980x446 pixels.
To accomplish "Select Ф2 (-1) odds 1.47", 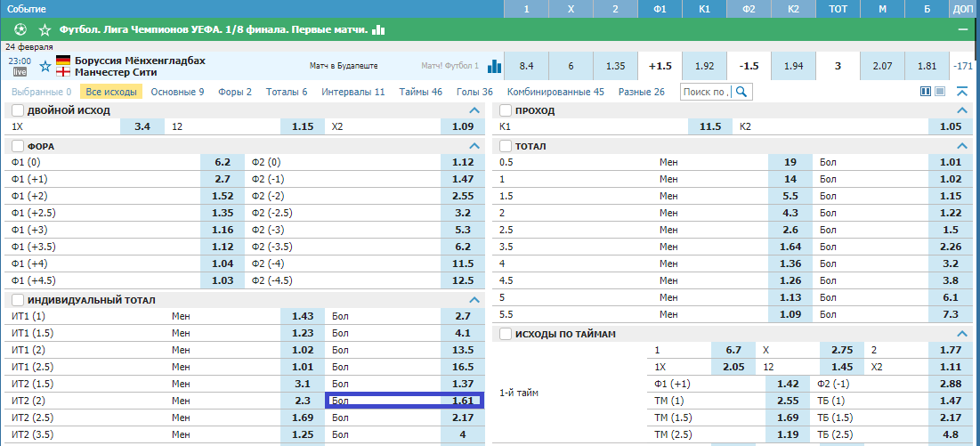I will [463, 179].
